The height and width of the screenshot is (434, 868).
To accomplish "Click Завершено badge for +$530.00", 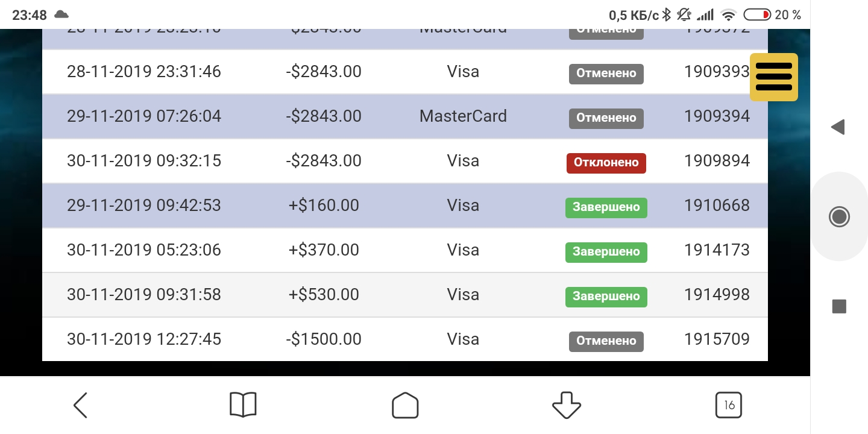I will point(606,297).
